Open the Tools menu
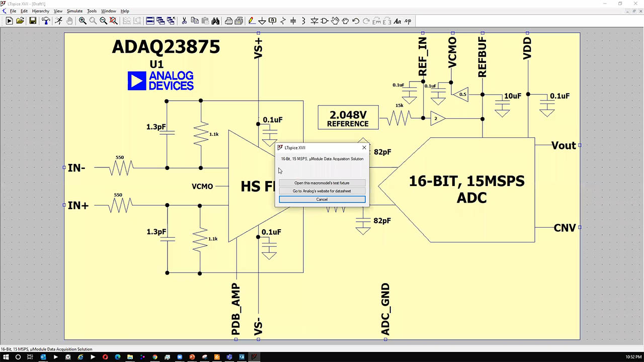This screenshot has width=644, height=362. pyautogui.click(x=92, y=11)
